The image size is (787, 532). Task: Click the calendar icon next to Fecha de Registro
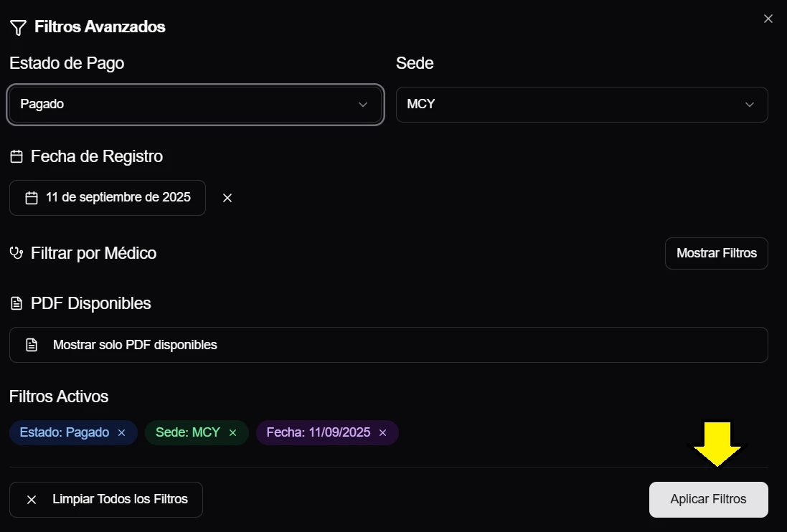pos(17,156)
